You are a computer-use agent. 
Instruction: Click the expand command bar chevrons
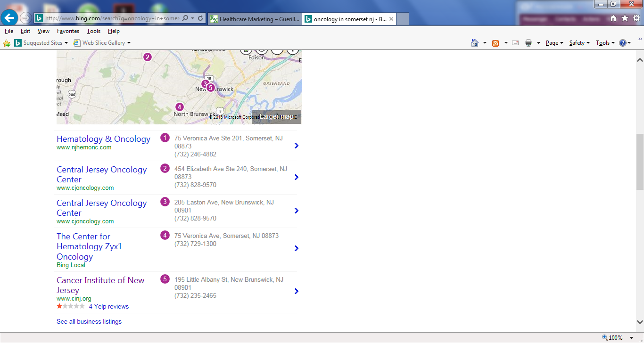point(640,39)
